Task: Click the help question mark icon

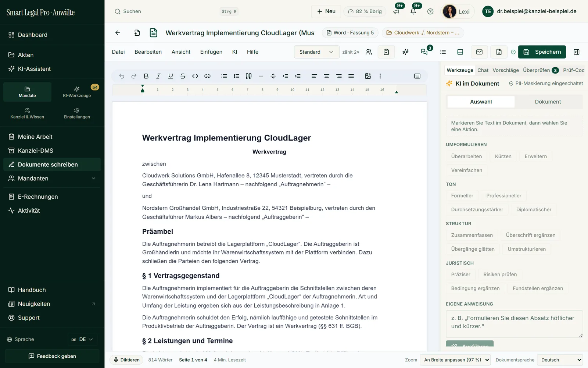Action: (430, 11)
